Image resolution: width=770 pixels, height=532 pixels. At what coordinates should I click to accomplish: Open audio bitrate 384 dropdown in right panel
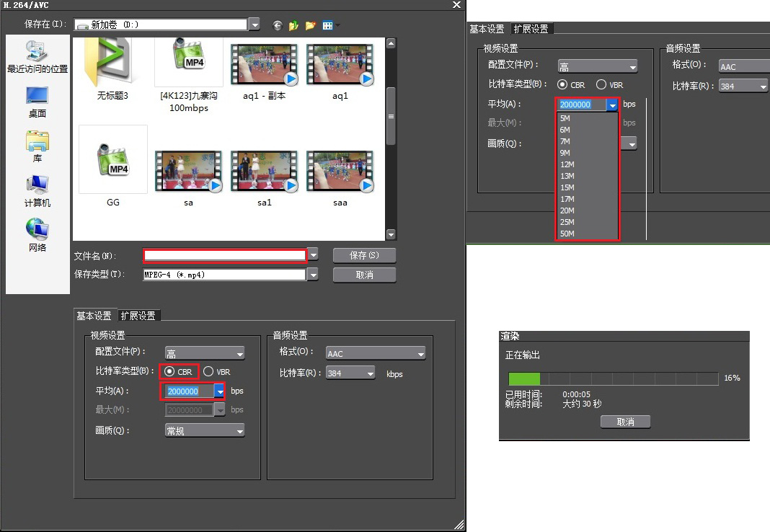pos(743,87)
